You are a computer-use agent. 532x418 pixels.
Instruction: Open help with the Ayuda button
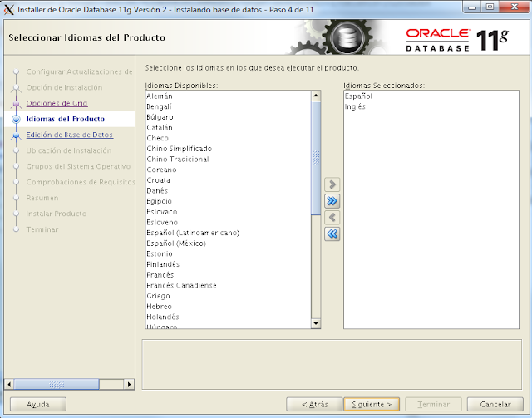coord(38,405)
